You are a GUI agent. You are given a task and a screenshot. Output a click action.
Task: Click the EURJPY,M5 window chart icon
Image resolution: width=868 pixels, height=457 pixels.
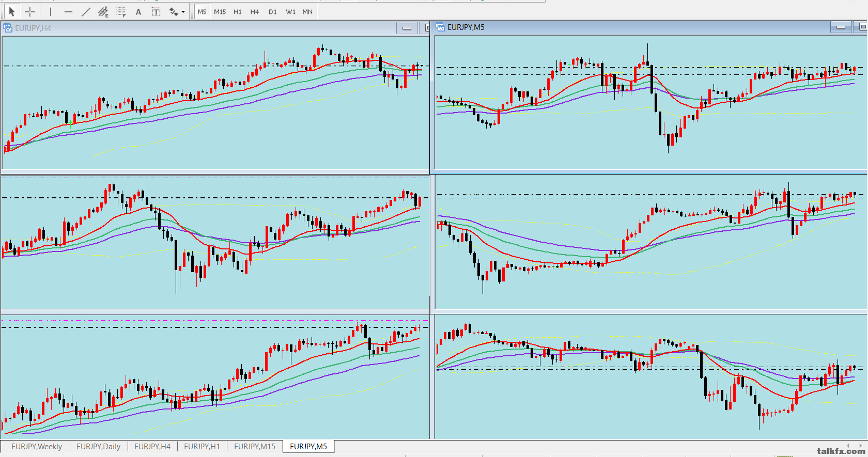(440, 27)
